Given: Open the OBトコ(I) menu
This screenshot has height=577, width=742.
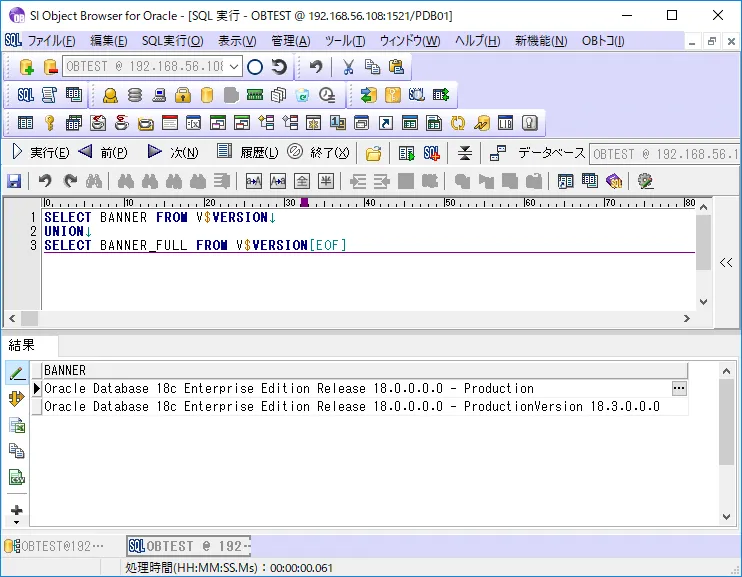Looking at the screenshot, I should 603,41.
